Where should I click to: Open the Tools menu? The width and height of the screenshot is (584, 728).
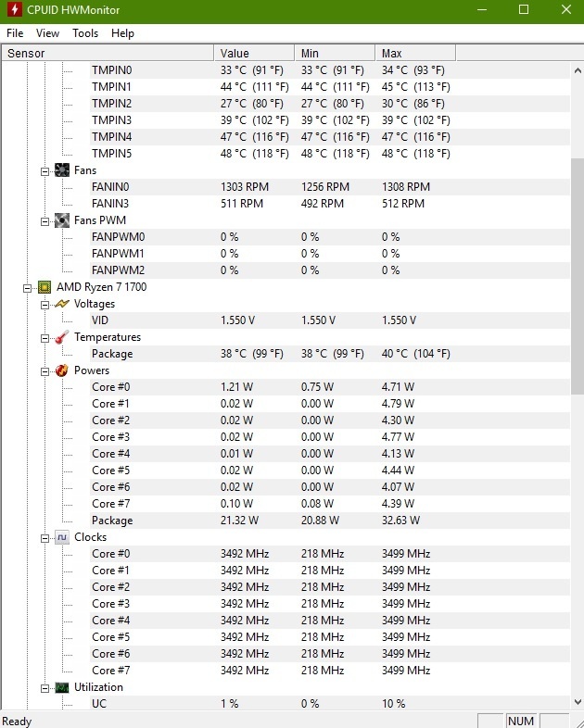[x=85, y=33]
